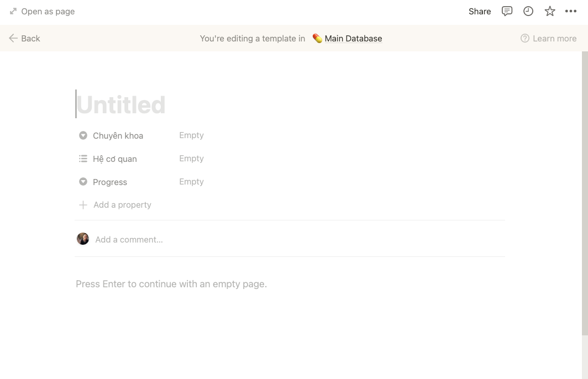
Task: Click Add a property
Action: 115,204
